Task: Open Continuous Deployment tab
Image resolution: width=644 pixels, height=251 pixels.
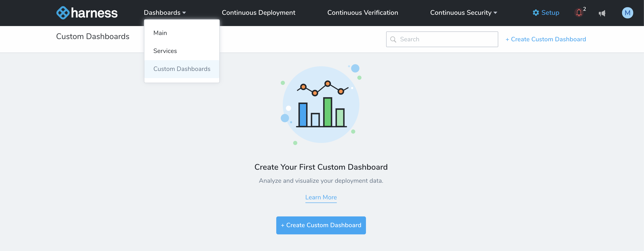Action: (x=259, y=13)
